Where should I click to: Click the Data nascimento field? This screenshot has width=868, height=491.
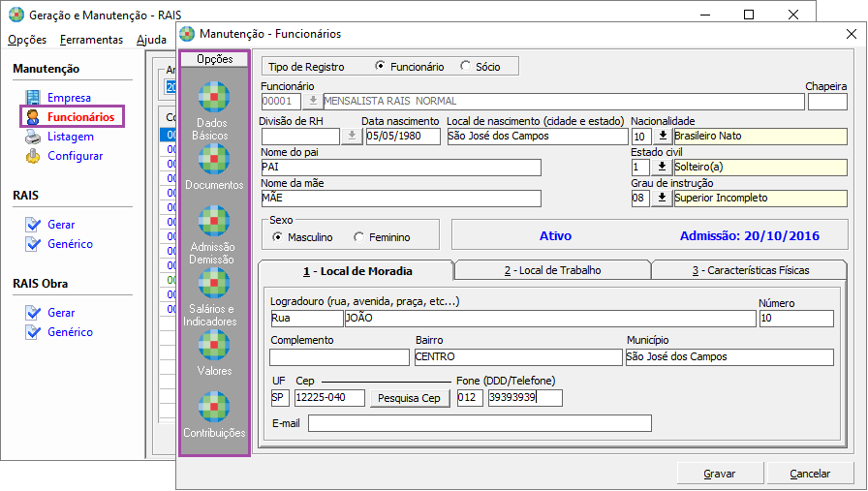pyautogui.click(x=403, y=137)
